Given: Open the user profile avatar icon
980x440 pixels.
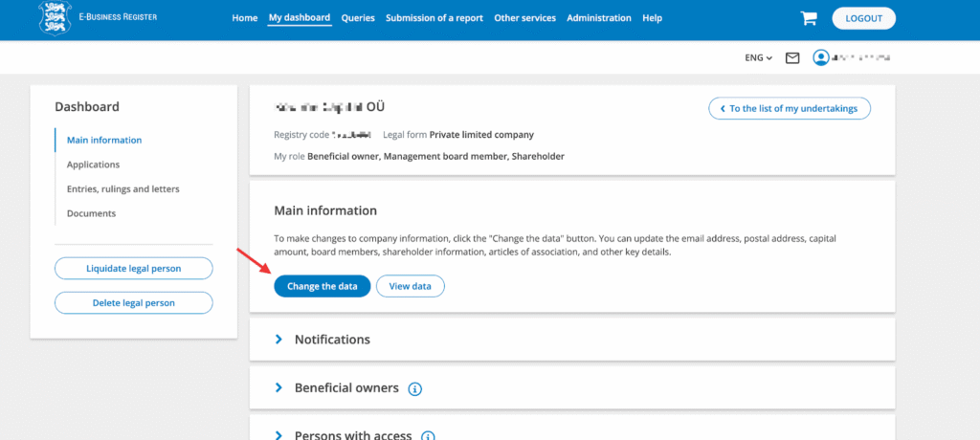Looking at the screenshot, I should [820, 57].
